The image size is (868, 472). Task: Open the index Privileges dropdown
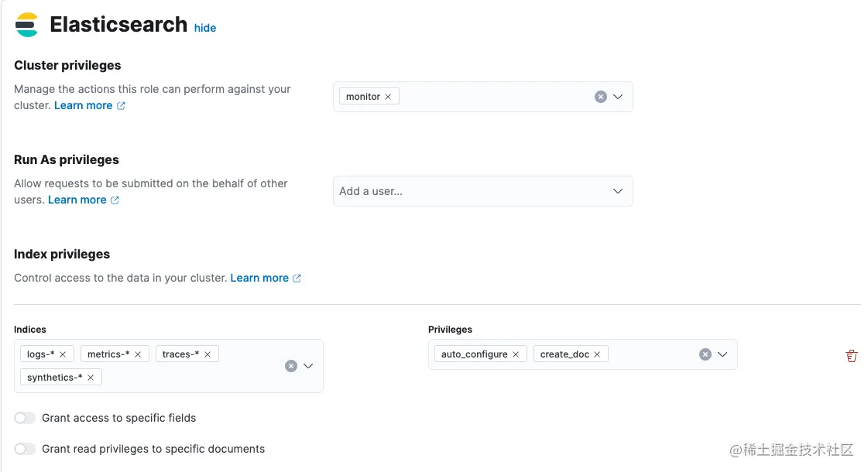click(722, 354)
